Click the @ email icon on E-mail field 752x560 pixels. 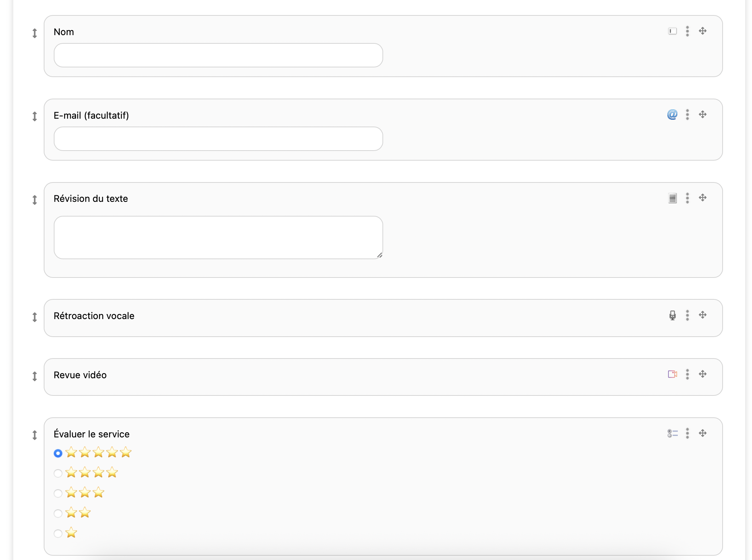672,115
